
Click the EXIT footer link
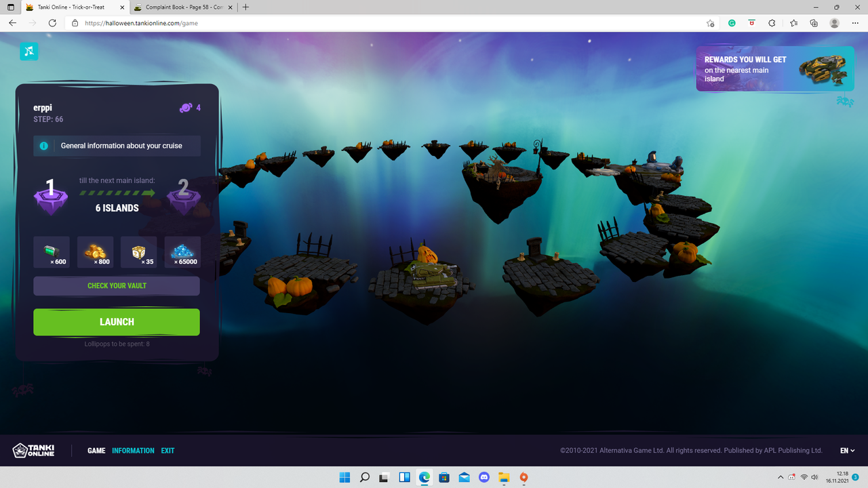(x=167, y=451)
